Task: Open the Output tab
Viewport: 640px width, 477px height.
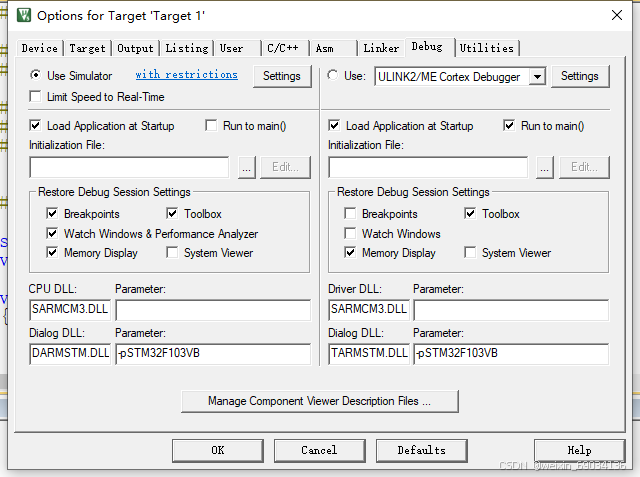Action: [136, 48]
